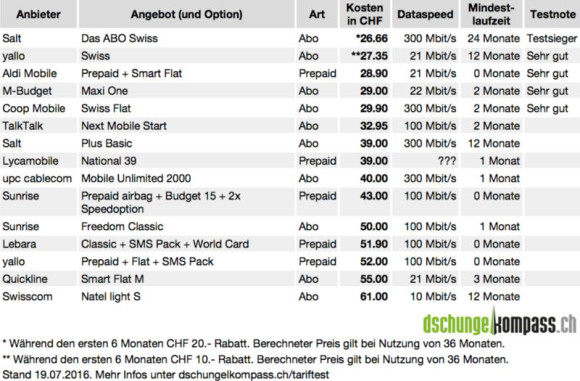Select the 61.00 price cell
580x381 pixels.
coord(374,296)
